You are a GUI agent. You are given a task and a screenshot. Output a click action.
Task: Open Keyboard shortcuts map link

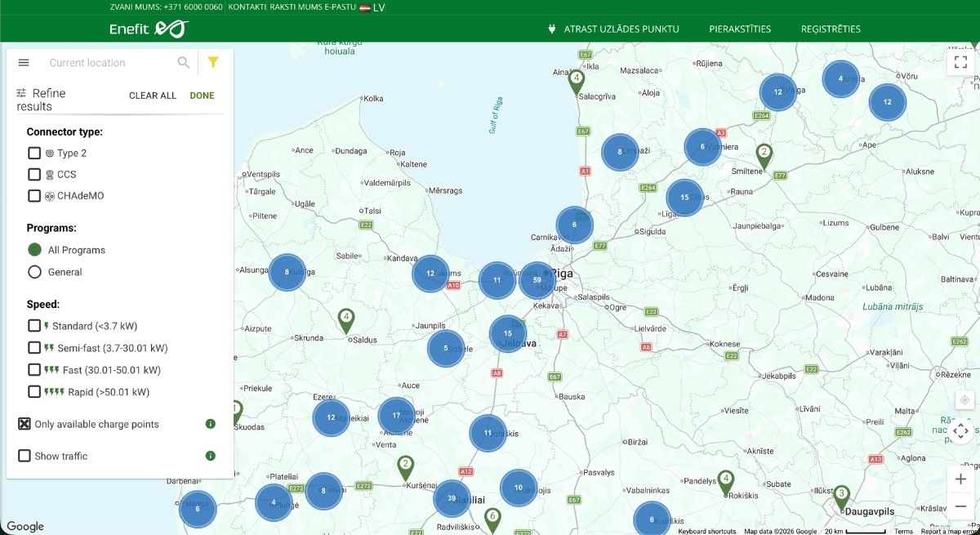[x=707, y=531]
